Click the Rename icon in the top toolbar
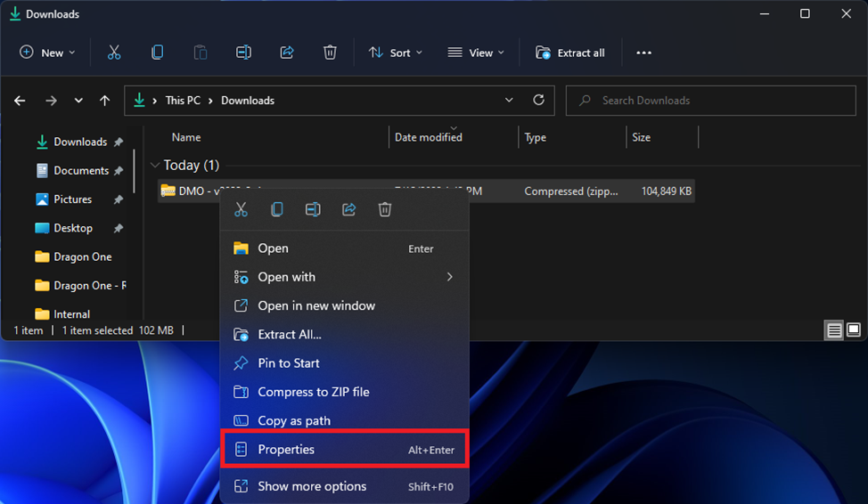The width and height of the screenshot is (868, 504). 243,53
